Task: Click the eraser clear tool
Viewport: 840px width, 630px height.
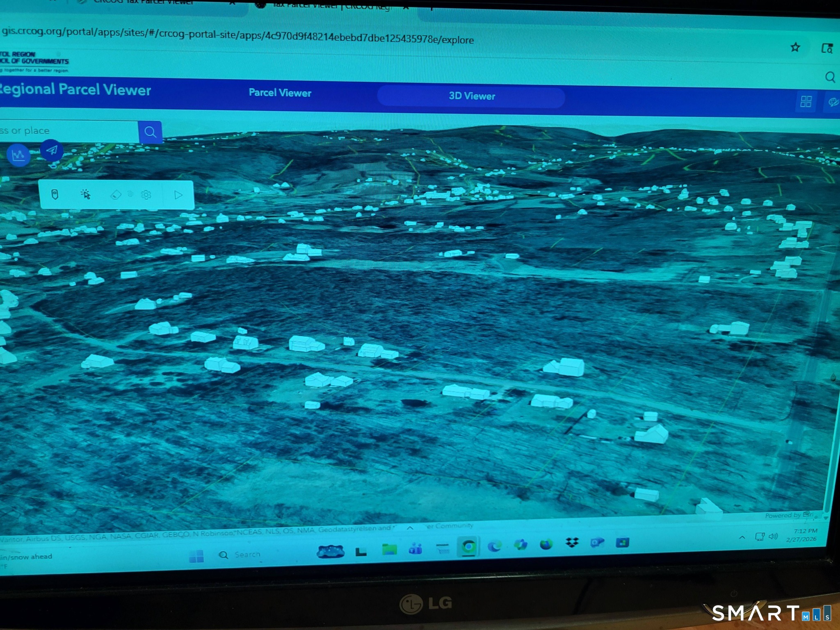Action: (116, 195)
